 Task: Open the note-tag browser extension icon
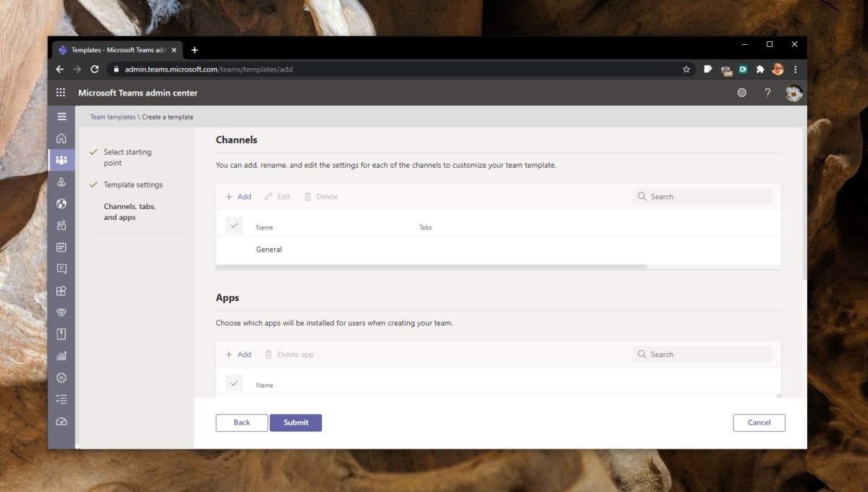pyautogui.click(x=708, y=69)
